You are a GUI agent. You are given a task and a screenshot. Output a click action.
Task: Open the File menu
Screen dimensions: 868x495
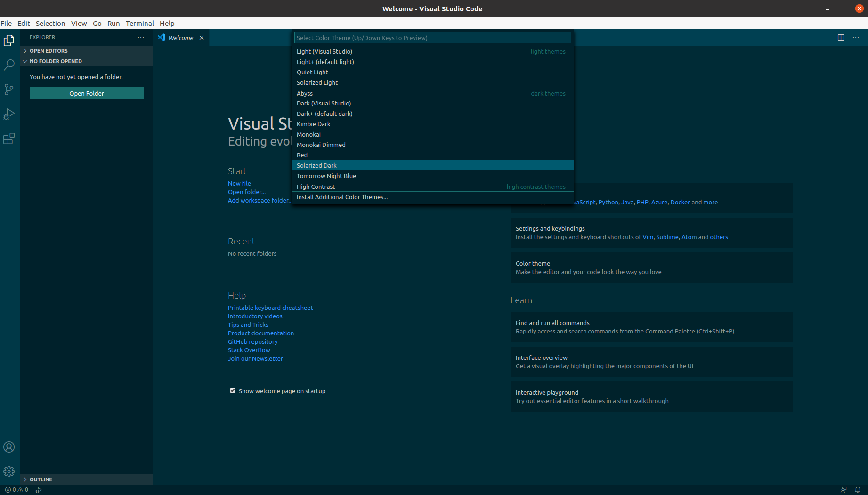(x=6, y=23)
